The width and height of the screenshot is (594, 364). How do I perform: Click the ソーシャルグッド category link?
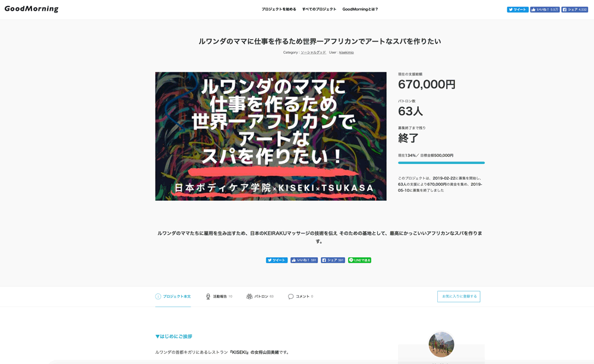(313, 53)
